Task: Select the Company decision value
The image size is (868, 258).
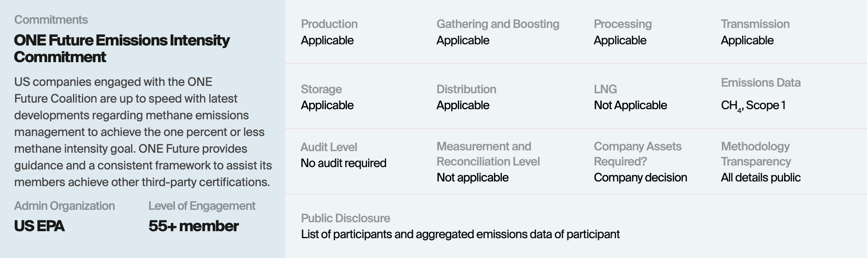Action: click(640, 178)
